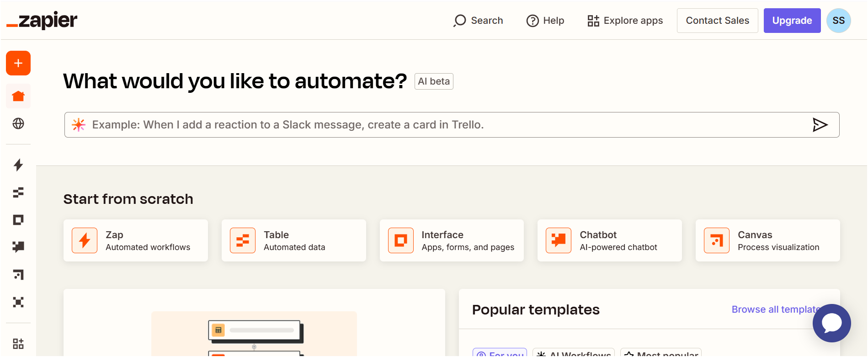
Task: Click the Chatbot card icon
Action: pos(559,240)
